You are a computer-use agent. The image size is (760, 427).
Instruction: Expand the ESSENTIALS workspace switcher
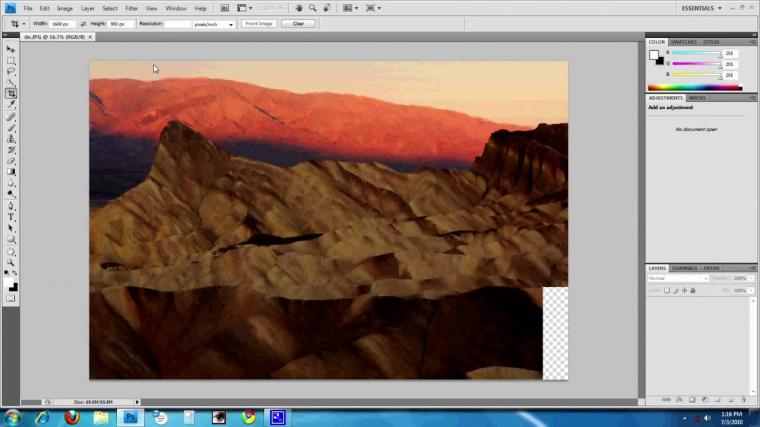coord(703,8)
